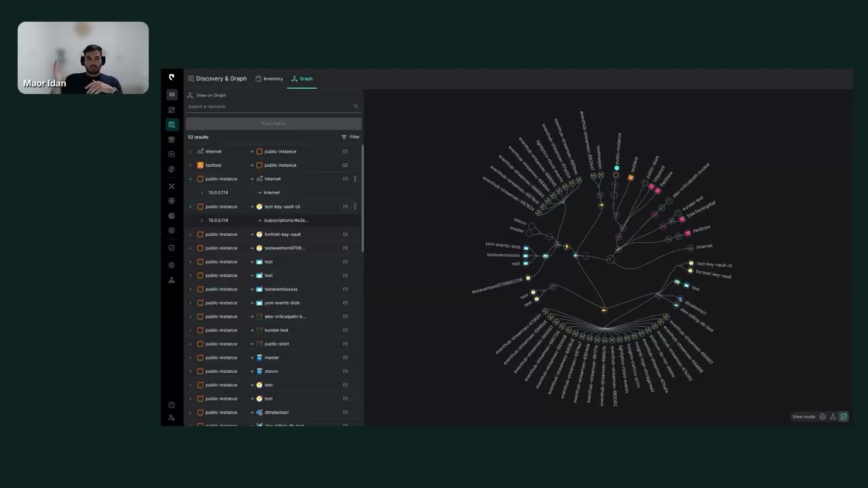Viewport: 868px width, 488px height.
Task: Open options menu for public-instance to Internet row
Action: (x=355, y=179)
